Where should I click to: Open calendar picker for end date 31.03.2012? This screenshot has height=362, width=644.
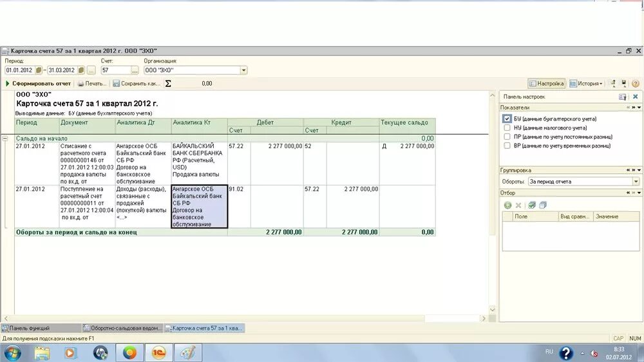coord(81,70)
